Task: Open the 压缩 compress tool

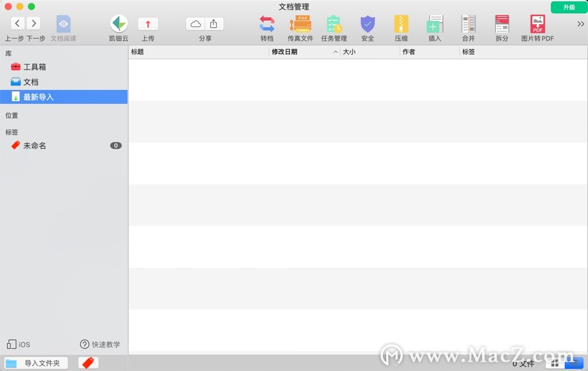Action: click(401, 26)
